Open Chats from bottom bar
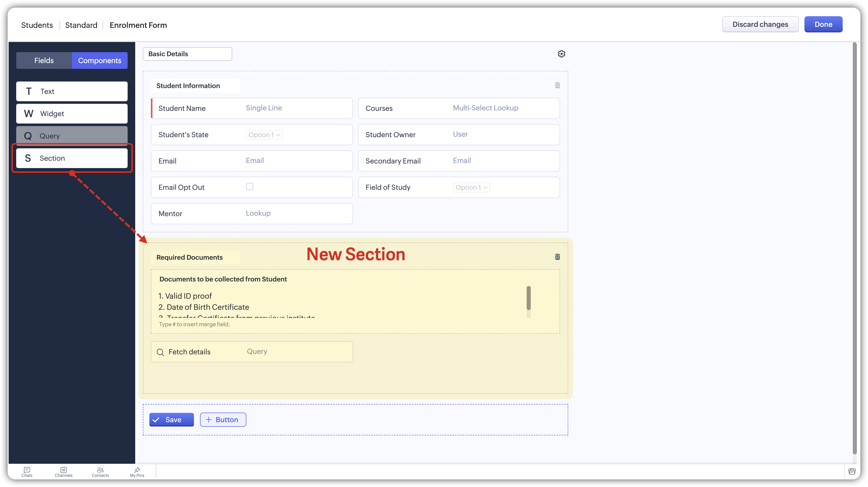The image size is (868, 487). point(27,472)
